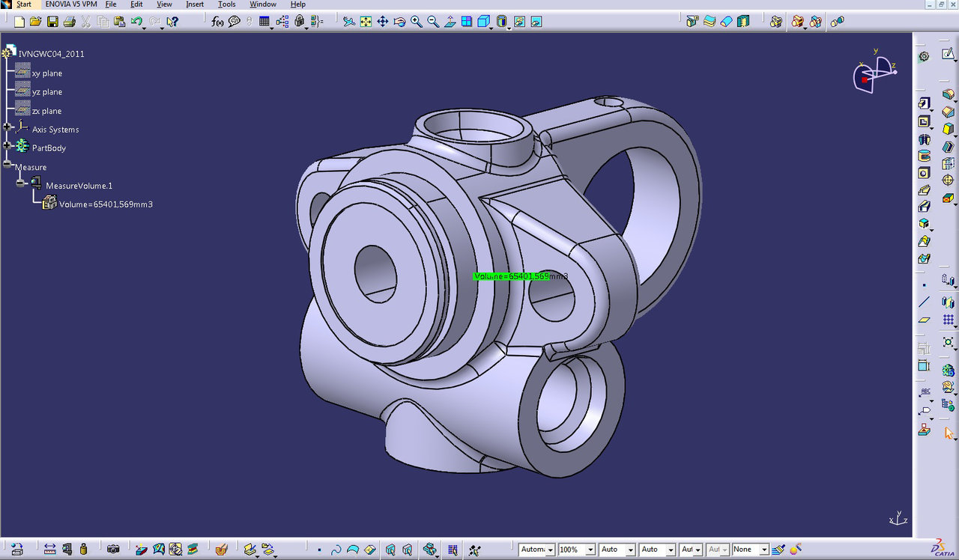Image resolution: width=959 pixels, height=560 pixels.
Task: Select the Groove feature tool
Action: pyautogui.click(x=924, y=156)
